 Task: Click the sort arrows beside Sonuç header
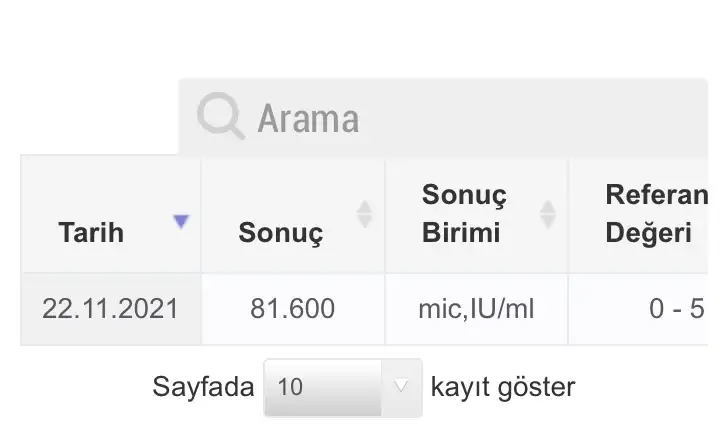[364, 214]
